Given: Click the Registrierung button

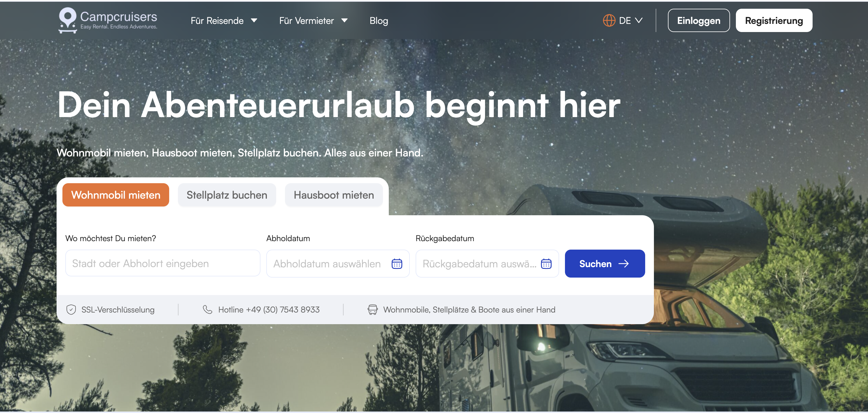Looking at the screenshot, I should (774, 20).
